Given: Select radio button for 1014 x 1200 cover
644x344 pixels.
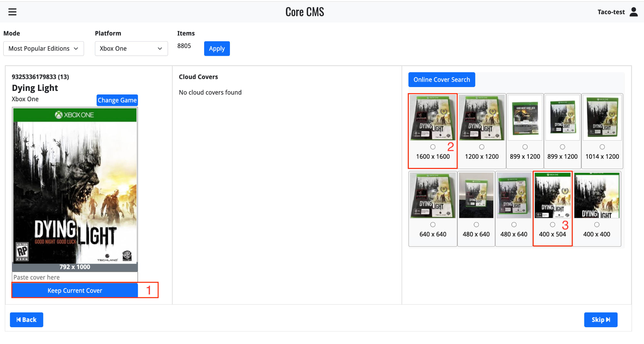Looking at the screenshot, I should (x=602, y=147).
